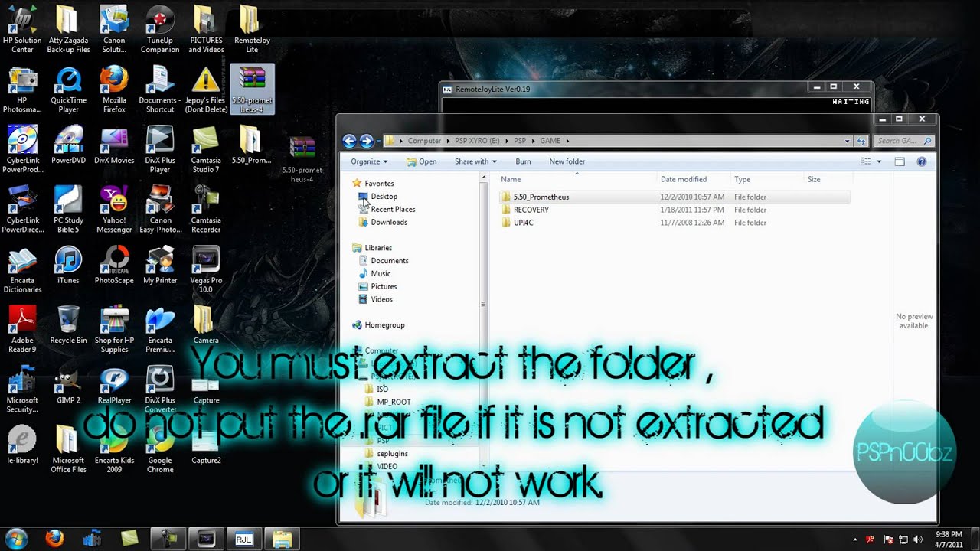Open Adobe Reader 9 desktop shortcut

pos(22,330)
